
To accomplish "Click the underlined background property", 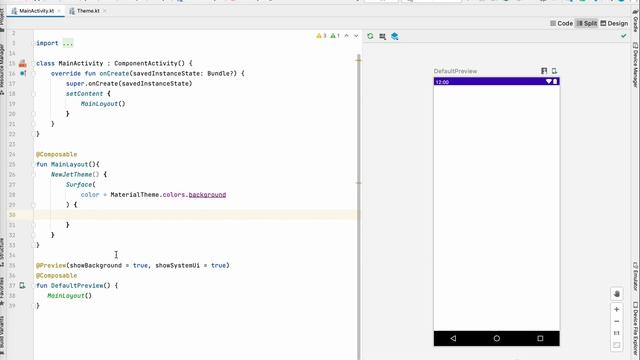I will (x=207, y=195).
